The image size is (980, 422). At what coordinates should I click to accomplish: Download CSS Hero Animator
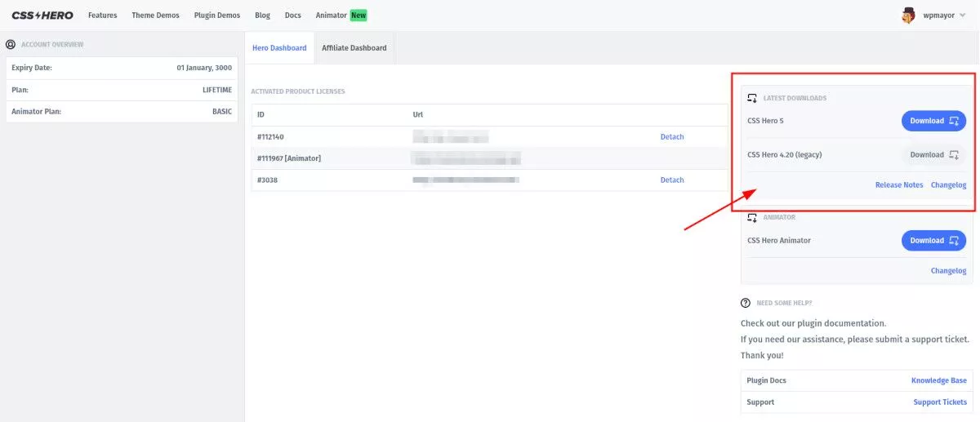(x=933, y=240)
